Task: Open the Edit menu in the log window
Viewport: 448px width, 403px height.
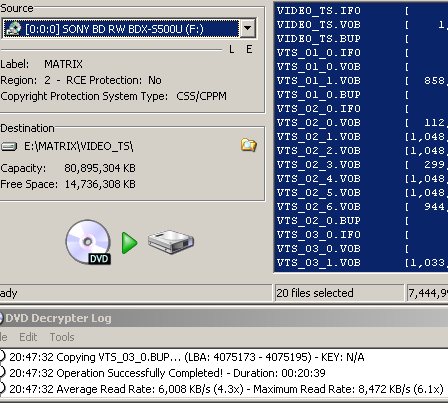Action: point(28,337)
